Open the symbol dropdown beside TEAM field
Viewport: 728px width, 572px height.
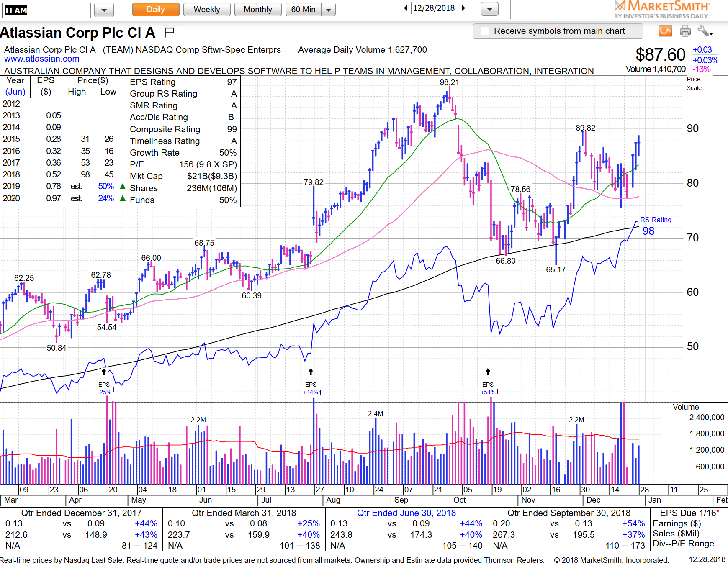(103, 9)
